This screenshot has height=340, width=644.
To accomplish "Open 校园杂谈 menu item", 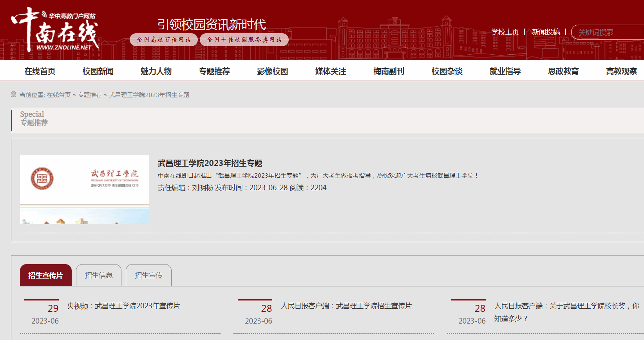I will (447, 71).
